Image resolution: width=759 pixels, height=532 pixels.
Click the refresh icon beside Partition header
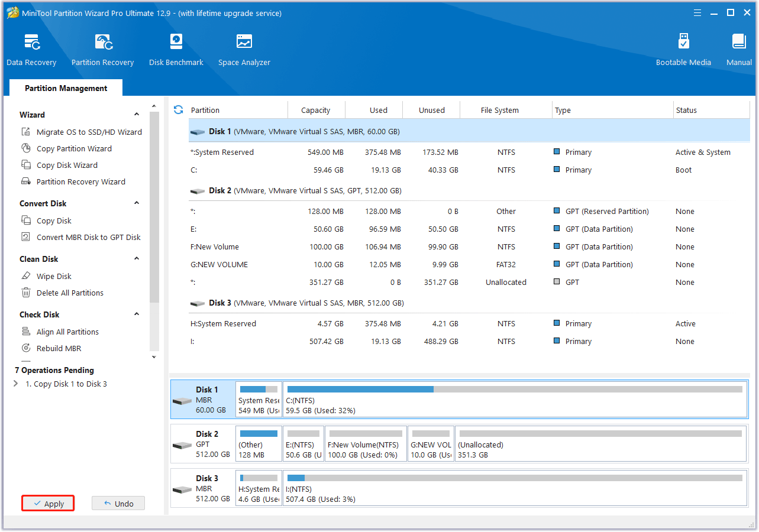tap(178, 110)
